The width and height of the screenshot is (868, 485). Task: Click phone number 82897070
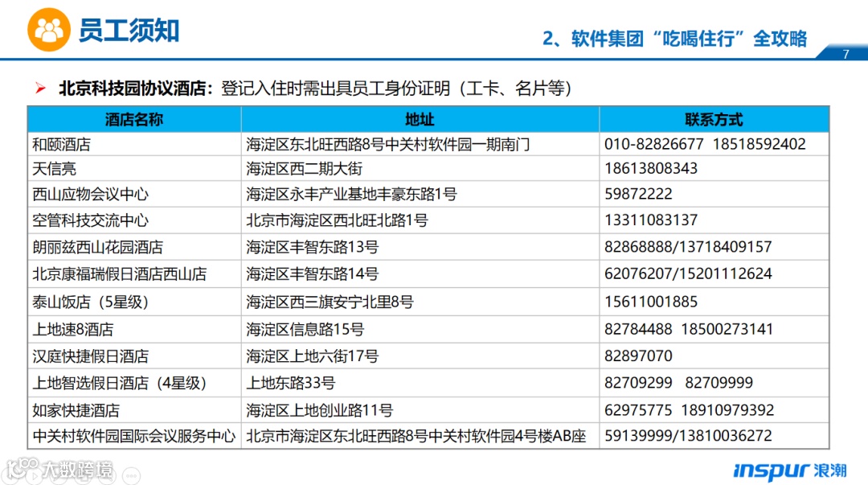(x=638, y=356)
